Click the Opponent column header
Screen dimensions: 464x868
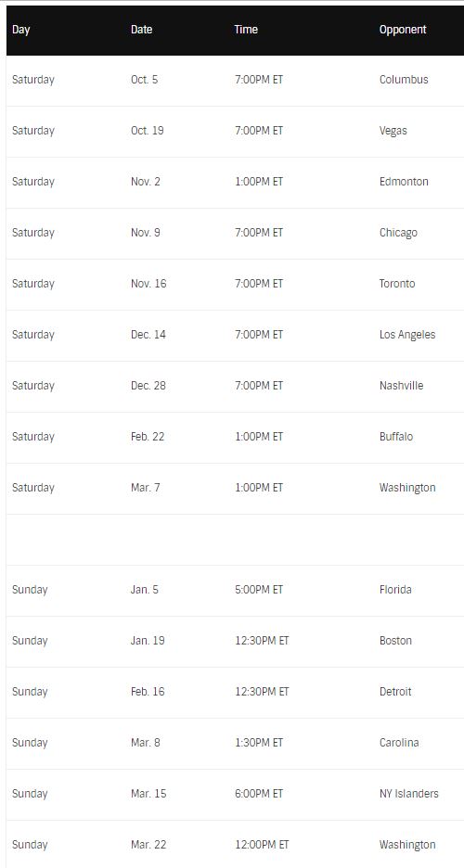[x=403, y=30]
